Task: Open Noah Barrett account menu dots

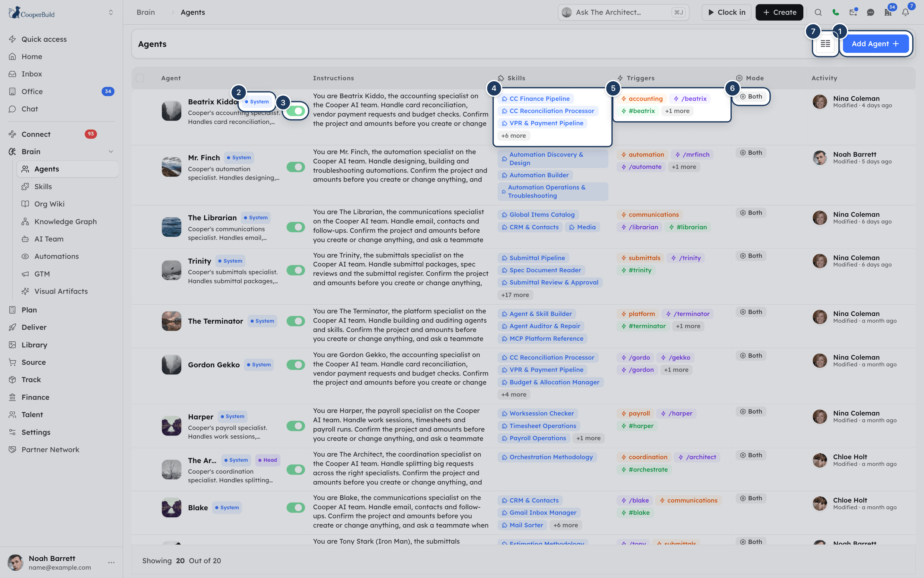Action: [111, 562]
